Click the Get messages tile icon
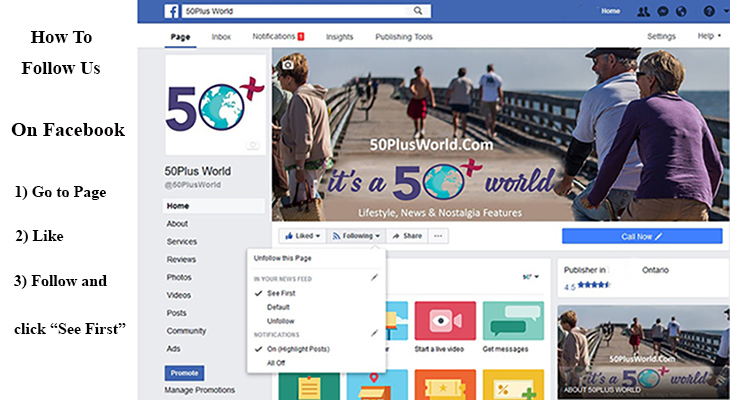Image resolution: width=730 pixels, height=400 pixels. click(x=513, y=320)
